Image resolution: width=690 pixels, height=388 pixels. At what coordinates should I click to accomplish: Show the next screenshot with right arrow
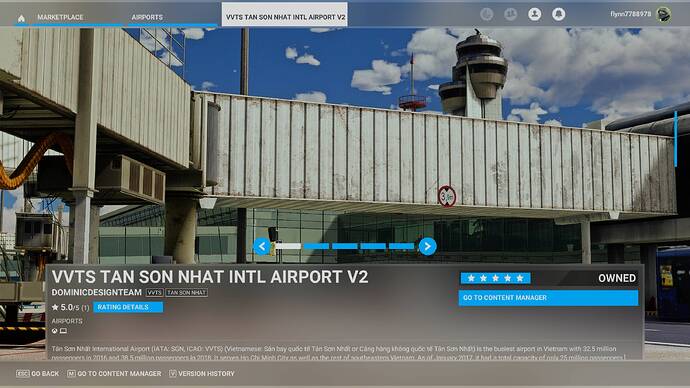pos(427,246)
